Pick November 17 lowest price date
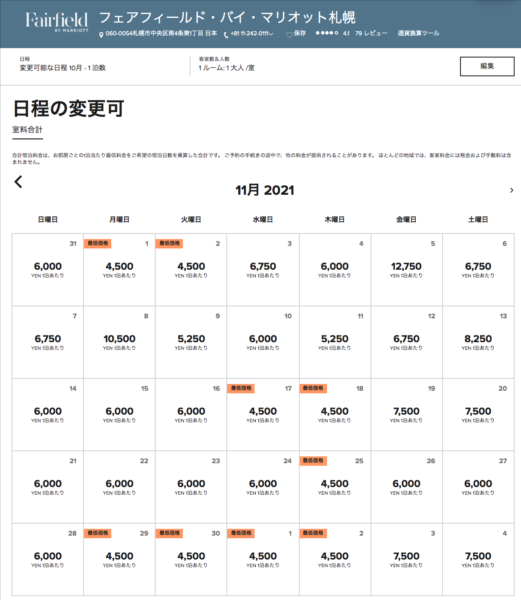The width and height of the screenshot is (521, 600). click(x=263, y=414)
